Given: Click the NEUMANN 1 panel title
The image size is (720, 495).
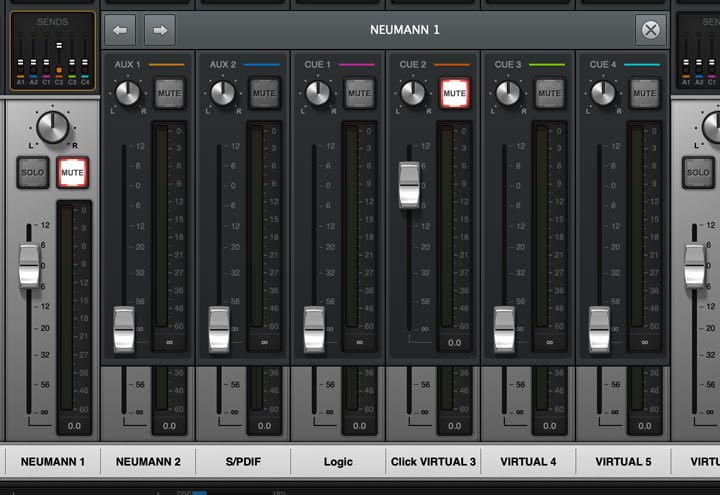Looking at the screenshot, I should tap(405, 30).
